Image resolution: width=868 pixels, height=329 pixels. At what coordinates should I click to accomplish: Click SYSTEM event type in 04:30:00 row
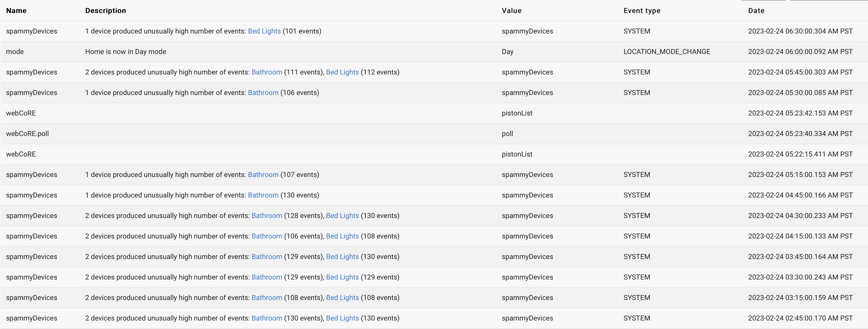pos(637,216)
